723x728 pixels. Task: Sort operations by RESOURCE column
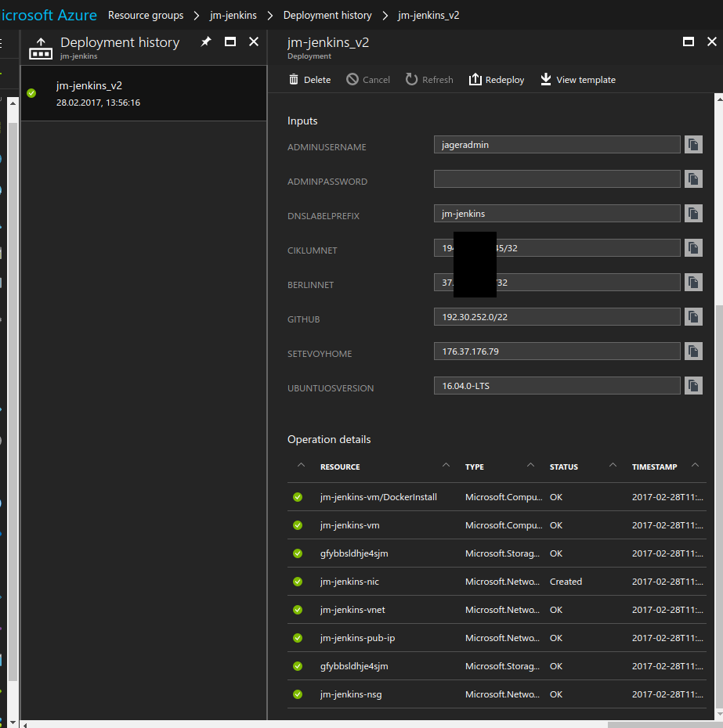click(x=340, y=467)
